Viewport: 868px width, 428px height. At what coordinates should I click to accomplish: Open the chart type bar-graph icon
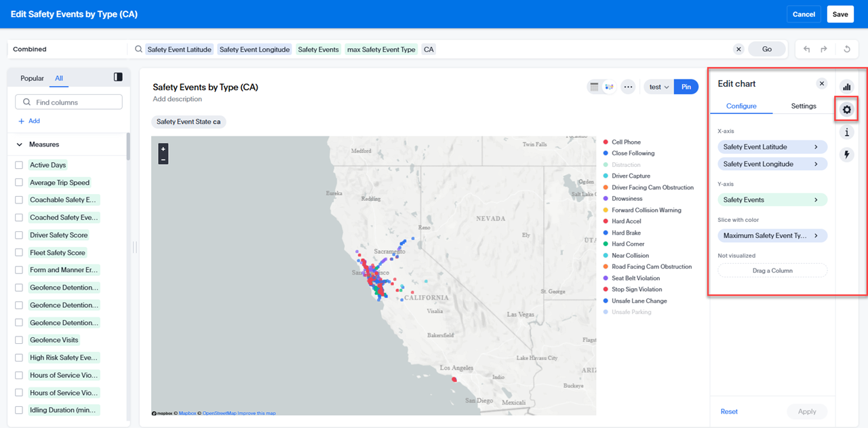pos(846,87)
